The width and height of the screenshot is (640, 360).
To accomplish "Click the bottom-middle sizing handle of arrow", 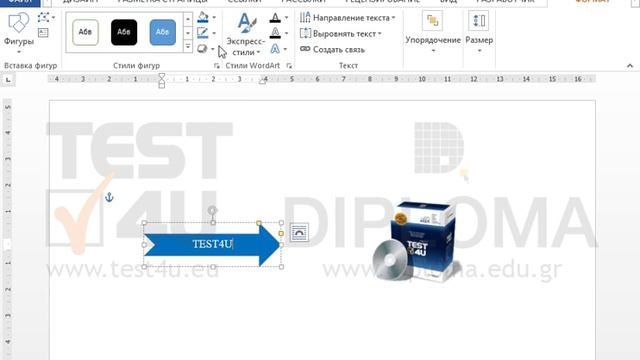I will [213, 267].
